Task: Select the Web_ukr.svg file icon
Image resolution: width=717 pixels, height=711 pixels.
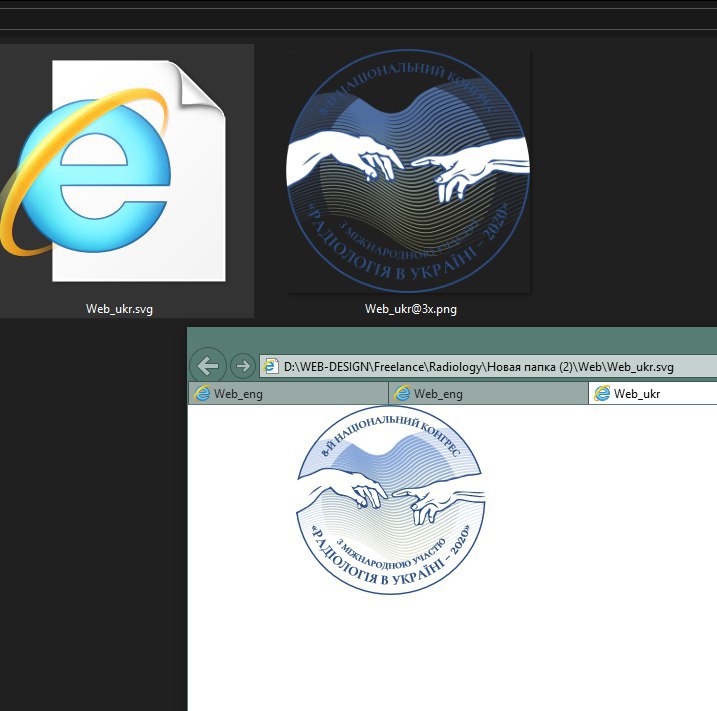Action: point(113,170)
